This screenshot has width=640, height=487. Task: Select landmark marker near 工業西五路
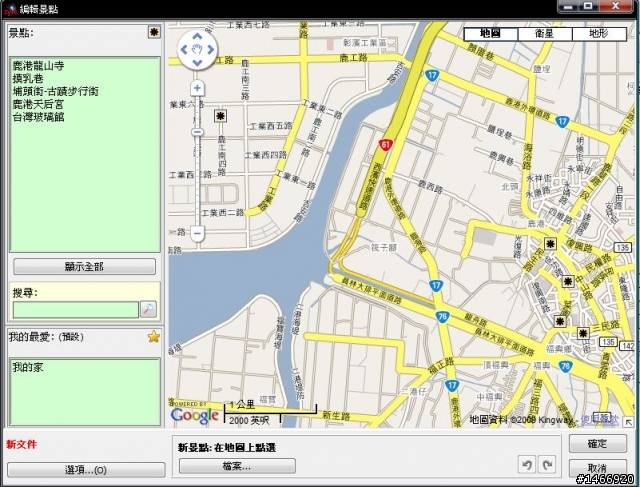tap(220, 116)
